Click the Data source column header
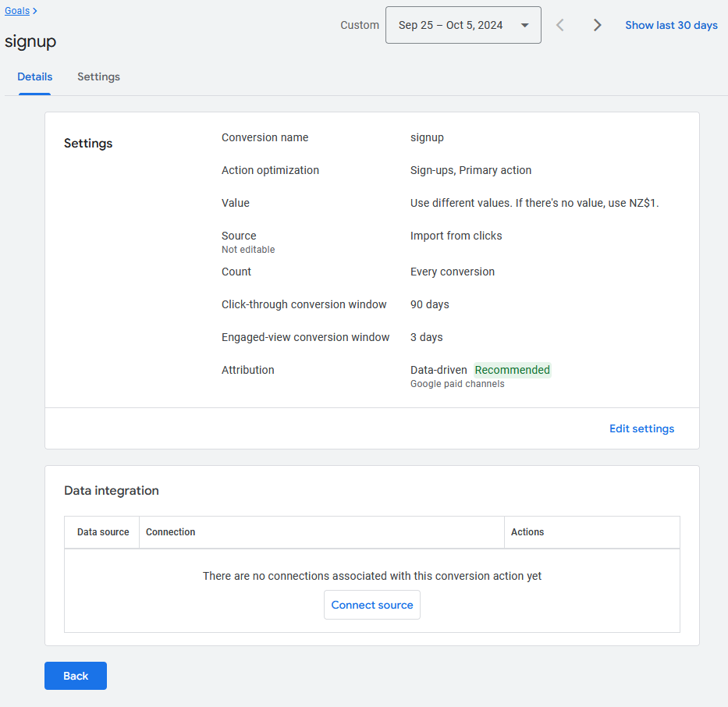This screenshot has height=707, width=728. (102, 532)
